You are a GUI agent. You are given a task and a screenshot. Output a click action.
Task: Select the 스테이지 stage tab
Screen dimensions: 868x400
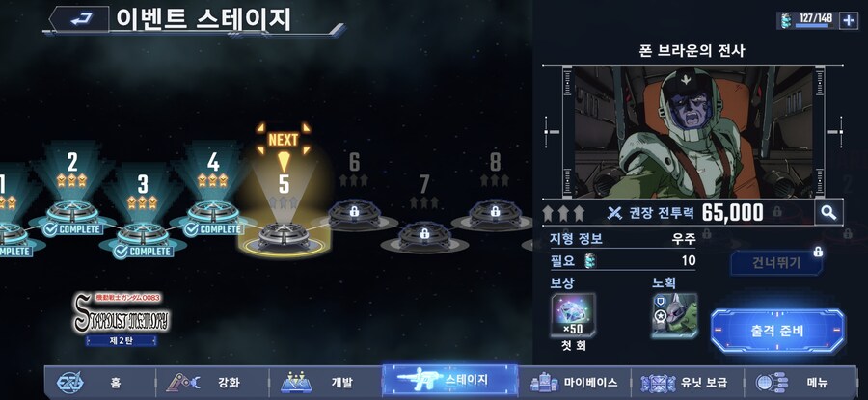coord(450,381)
